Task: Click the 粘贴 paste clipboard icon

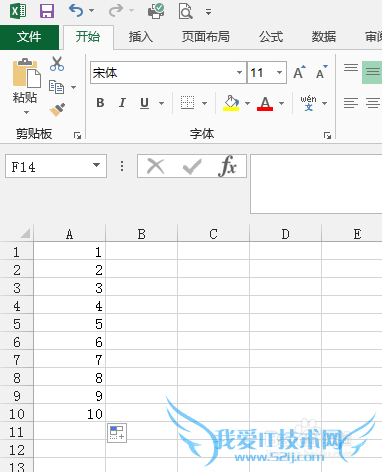Action: 26,73
